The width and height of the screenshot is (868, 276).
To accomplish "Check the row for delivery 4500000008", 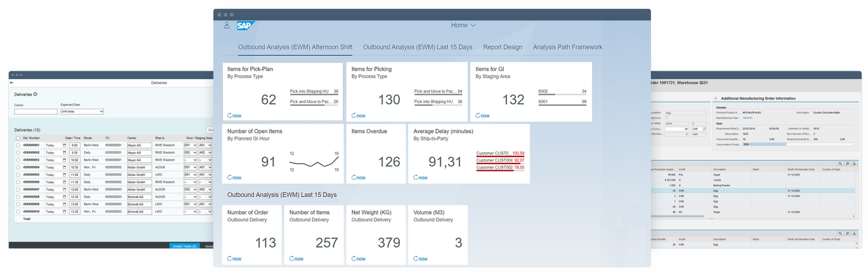I will coord(18,197).
